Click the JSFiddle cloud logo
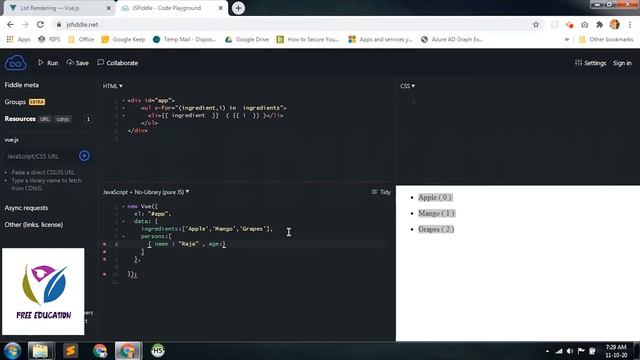 tap(16, 63)
